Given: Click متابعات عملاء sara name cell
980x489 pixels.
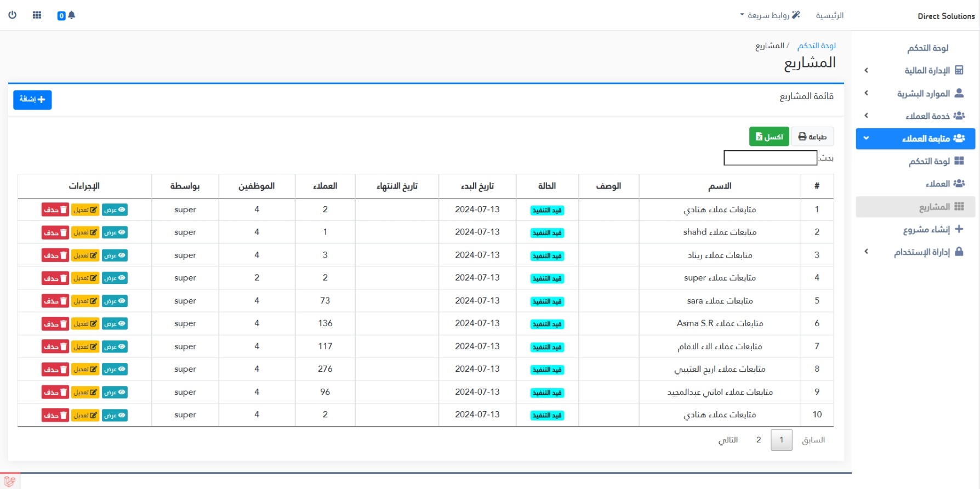Looking at the screenshot, I should pos(720,301).
